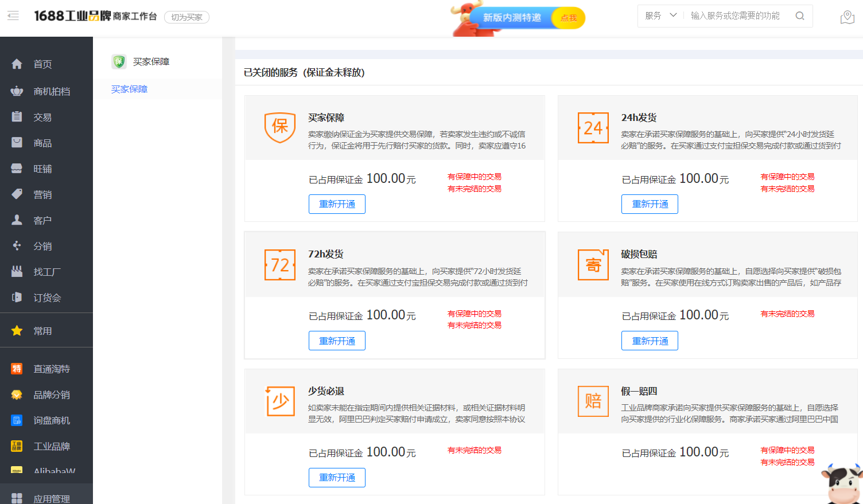Click the 直通淘特 orange icon

click(x=17, y=369)
